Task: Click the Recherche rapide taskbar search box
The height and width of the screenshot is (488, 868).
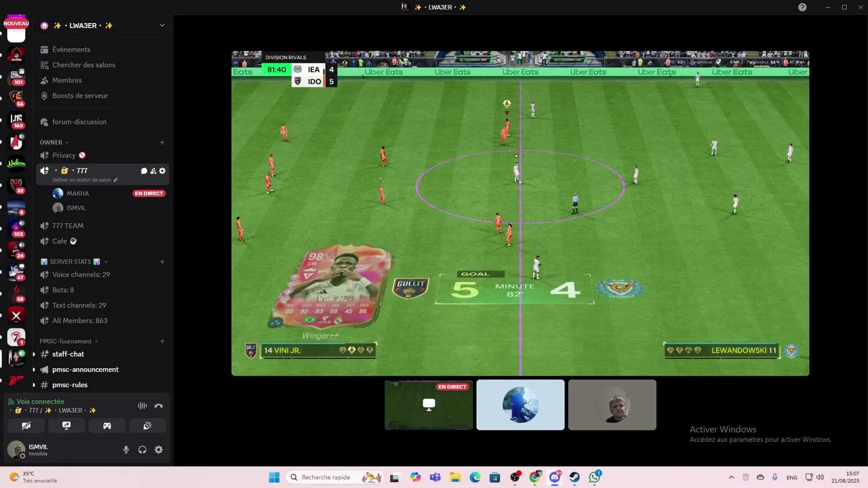Action: coord(335,477)
